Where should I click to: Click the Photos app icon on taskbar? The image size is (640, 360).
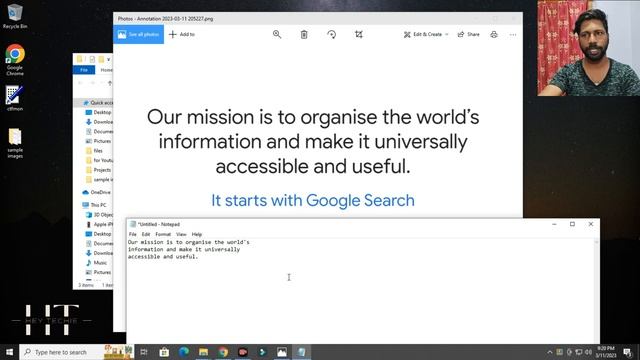click(282, 352)
